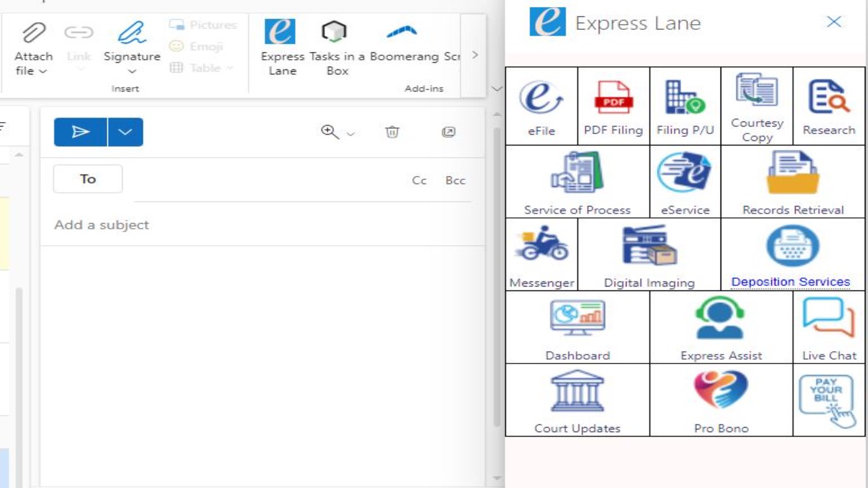868x488 pixels.
Task: Click into the message body area
Action: click(x=262, y=365)
